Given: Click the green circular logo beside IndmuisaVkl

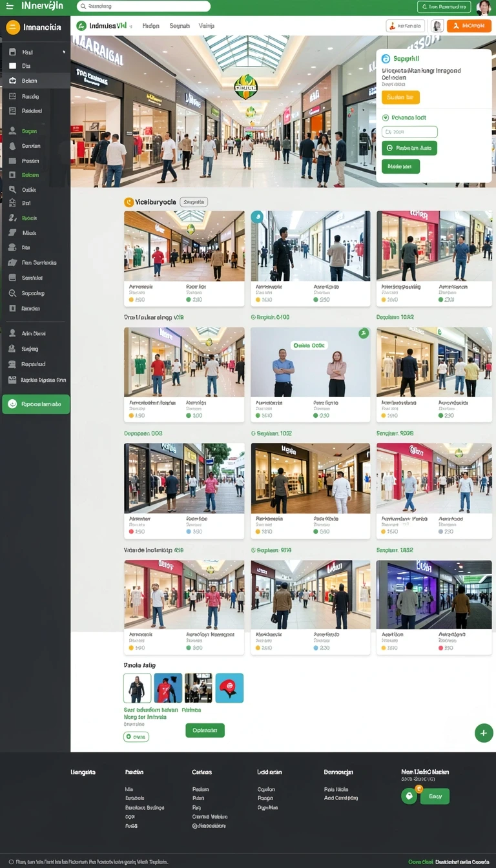Looking at the screenshot, I should coord(81,26).
